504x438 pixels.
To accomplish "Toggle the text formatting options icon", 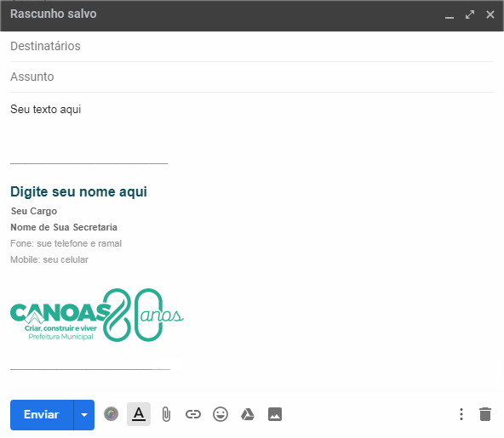I will pos(139,414).
